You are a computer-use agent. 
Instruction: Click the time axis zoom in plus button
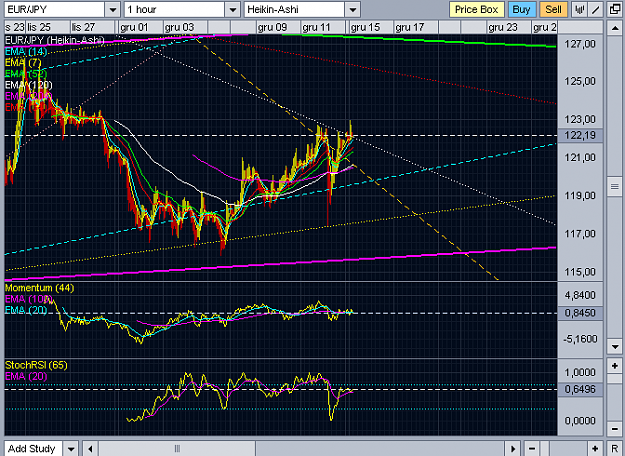click(595, 448)
